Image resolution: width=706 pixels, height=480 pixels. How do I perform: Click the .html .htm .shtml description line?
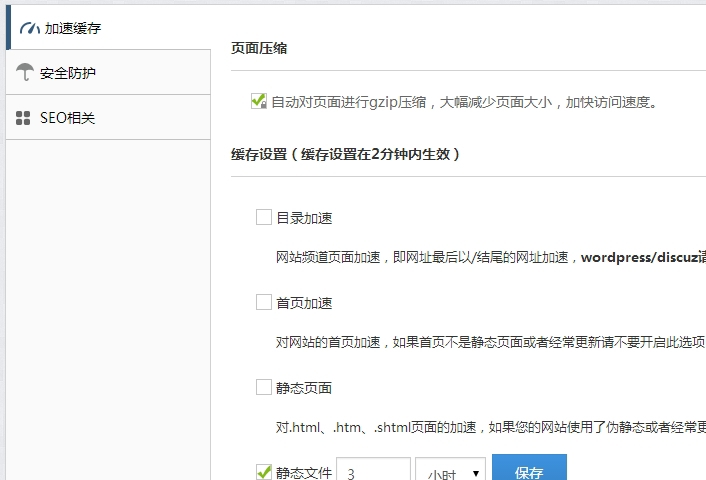click(491, 427)
